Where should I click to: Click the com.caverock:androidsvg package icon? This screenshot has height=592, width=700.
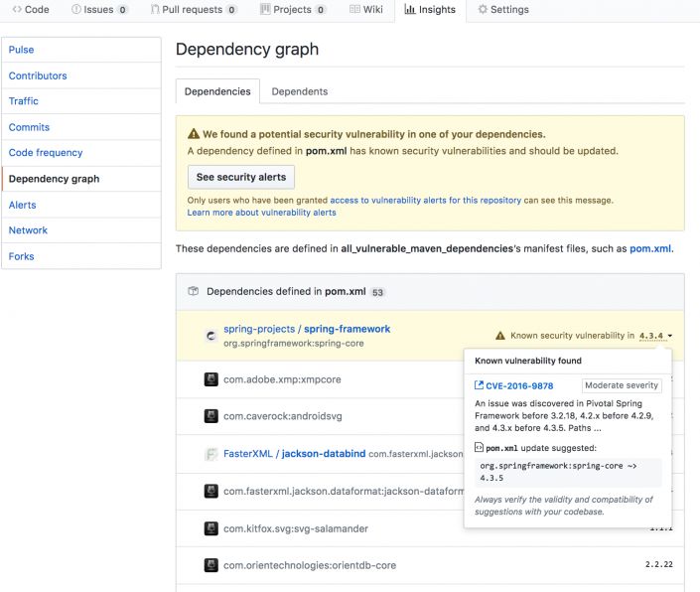point(210,416)
